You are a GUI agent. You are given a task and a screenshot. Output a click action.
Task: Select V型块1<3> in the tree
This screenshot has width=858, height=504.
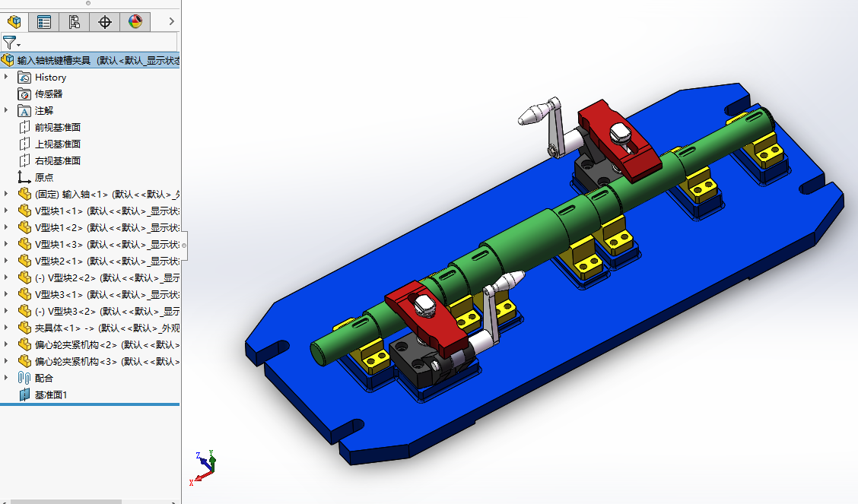107,244
